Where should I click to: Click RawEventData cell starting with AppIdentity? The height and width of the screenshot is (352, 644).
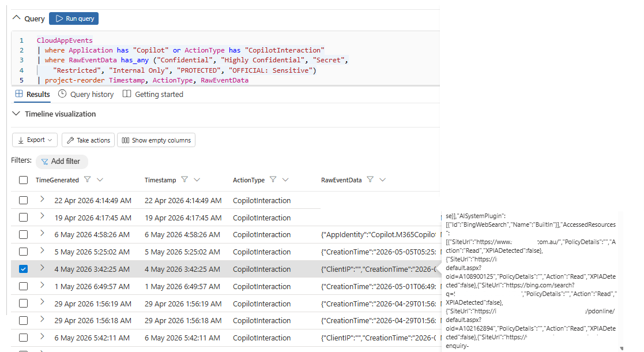pos(378,234)
